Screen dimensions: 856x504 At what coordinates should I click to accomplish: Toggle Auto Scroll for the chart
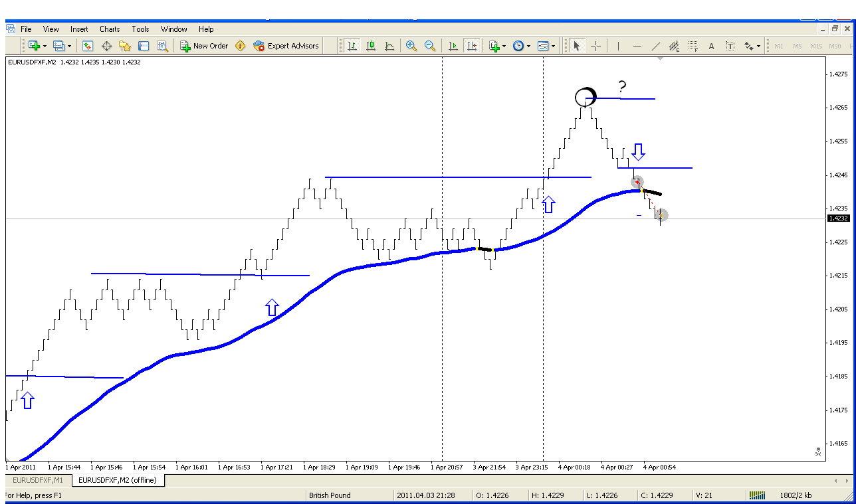click(453, 46)
